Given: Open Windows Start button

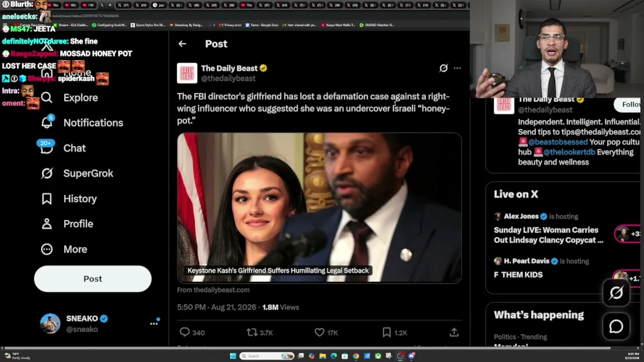Looking at the screenshot, I should click(232, 356).
